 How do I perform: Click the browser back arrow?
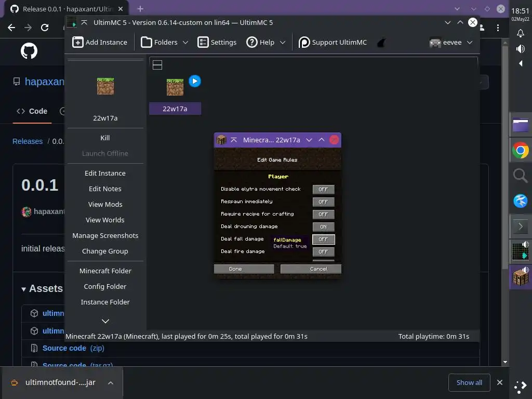[x=11, y=28]
